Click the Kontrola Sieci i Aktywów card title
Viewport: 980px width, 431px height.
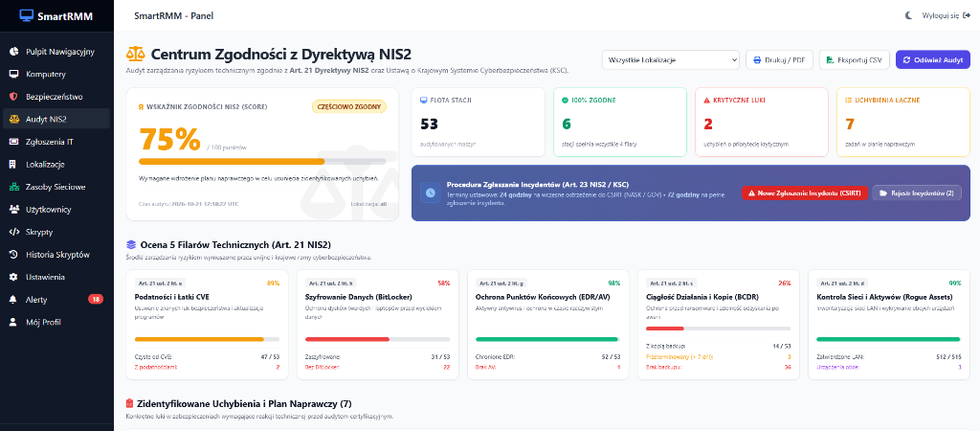pyautogui.click(x=885, y=297)
